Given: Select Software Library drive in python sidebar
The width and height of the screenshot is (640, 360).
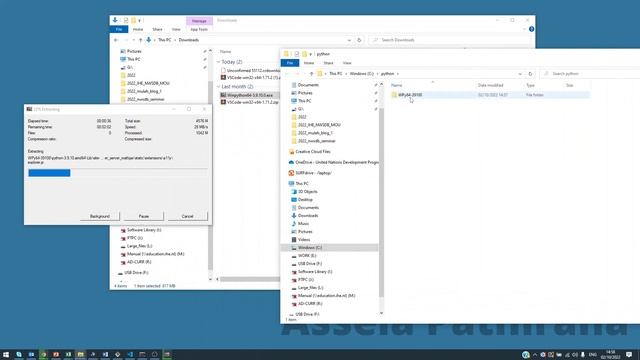Looking at the screenshot, I should (315, 271).
